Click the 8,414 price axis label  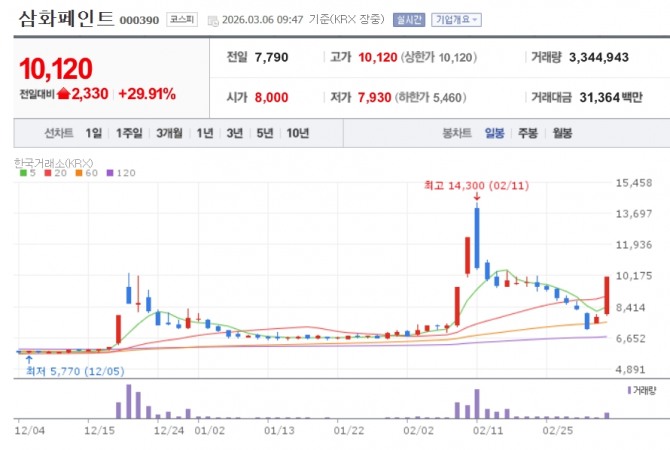tap(630, 307)
